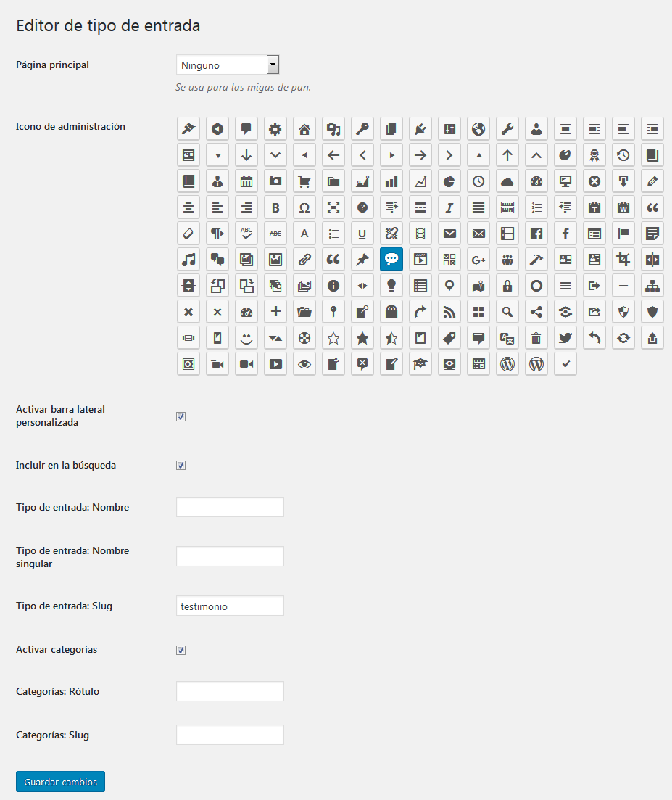Pick the magnifying glass search icon
672x800 pixels.
pos(507,311)
